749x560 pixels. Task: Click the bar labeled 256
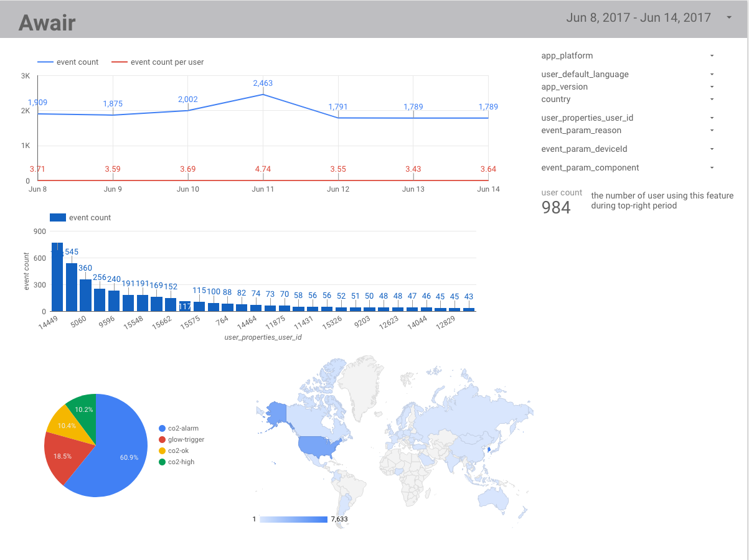coord(100,300)
